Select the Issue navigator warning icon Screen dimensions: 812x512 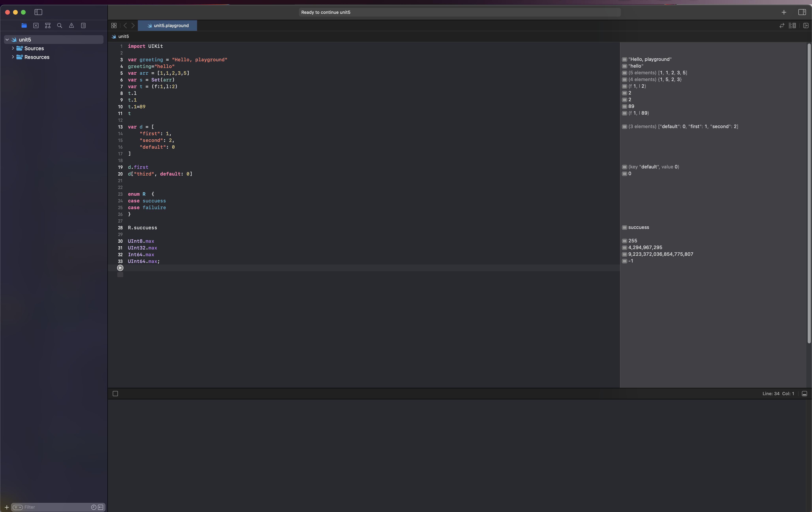click(71, 26)
